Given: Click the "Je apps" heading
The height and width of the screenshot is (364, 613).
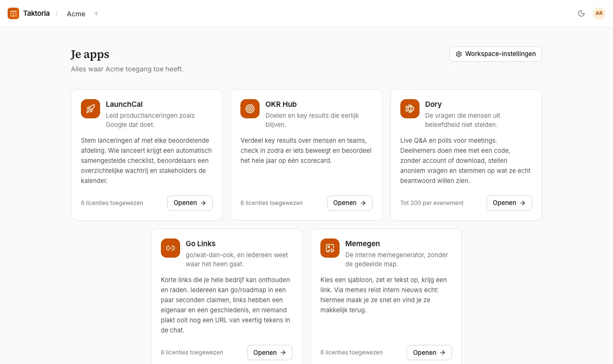Looking at the screenshot, I should tap(90, 54).
